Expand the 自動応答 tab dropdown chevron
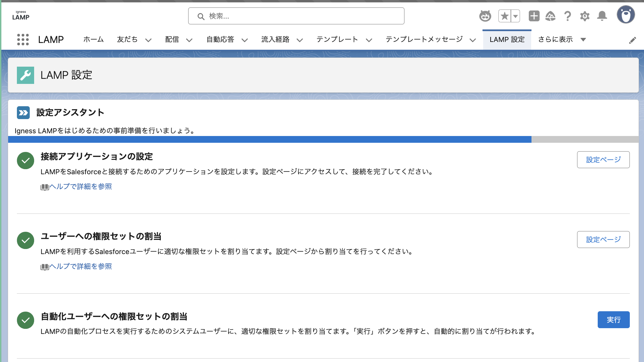The image size is (644, 362). tap(245, 40)
